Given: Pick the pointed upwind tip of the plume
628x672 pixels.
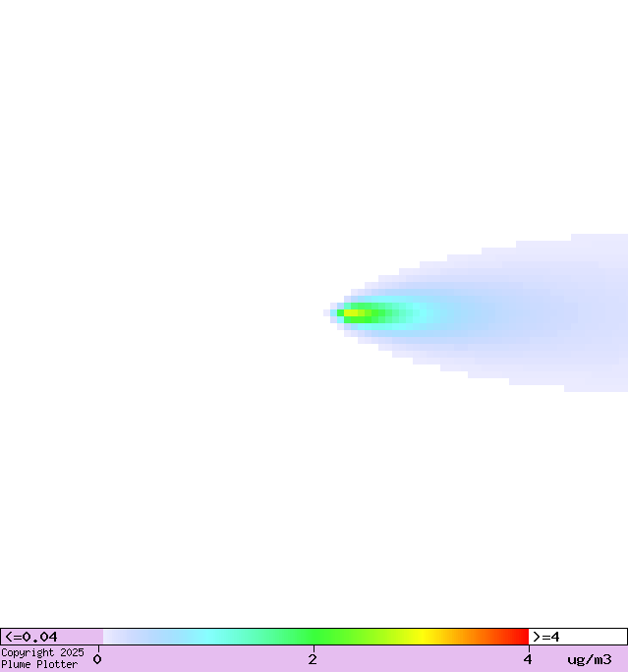Looking at the screenshot, I should (x=327, y=313).
